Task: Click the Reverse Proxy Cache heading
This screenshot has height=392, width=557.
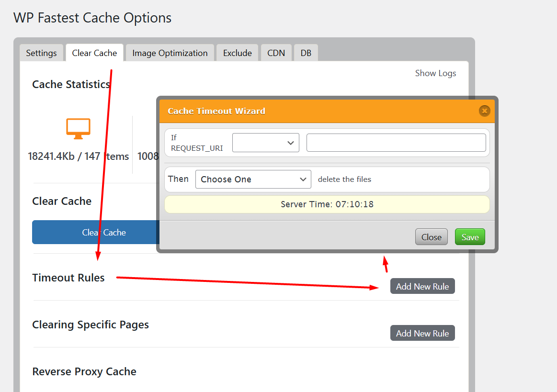Action: pyautogui.click(x=84, y=372)
